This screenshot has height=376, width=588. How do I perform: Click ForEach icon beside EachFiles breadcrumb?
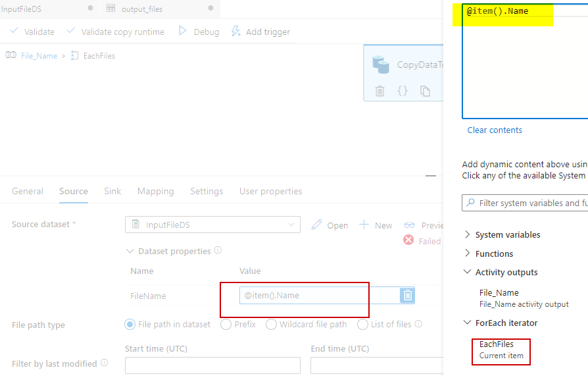tap(74, 55)
